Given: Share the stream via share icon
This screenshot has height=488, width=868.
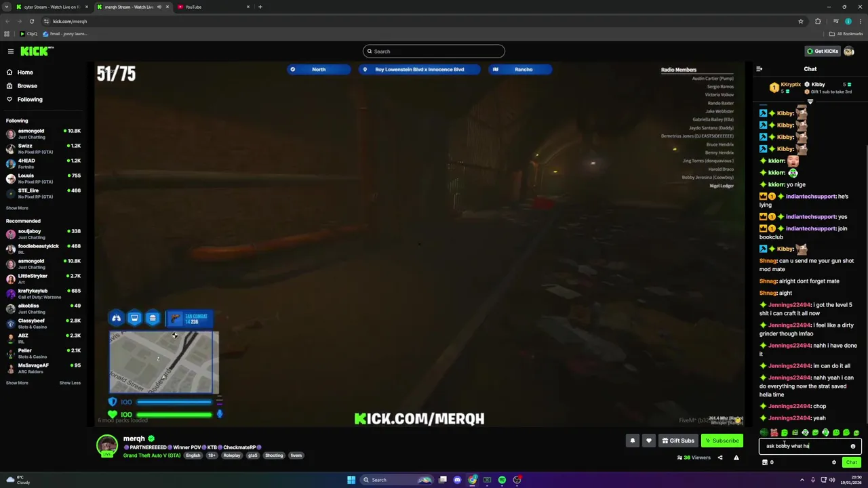Looking at the screenshot, I should coord(720,457).
